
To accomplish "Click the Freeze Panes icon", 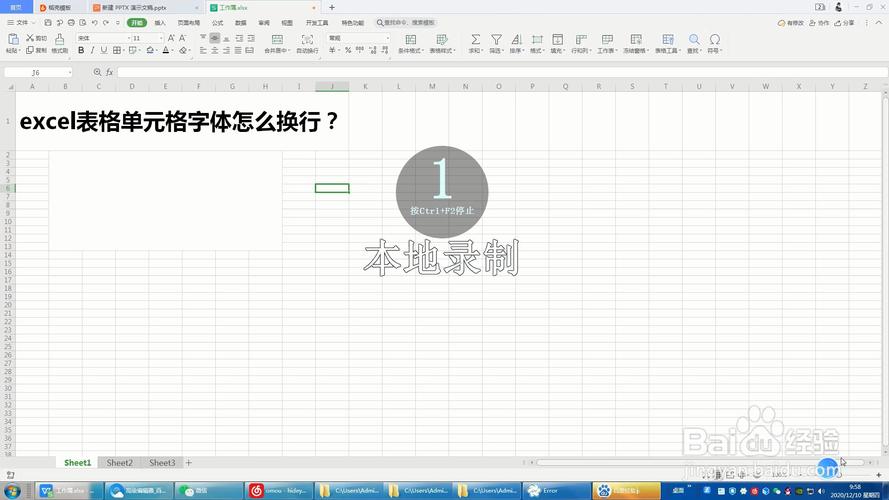I will (x=636, y=39).
